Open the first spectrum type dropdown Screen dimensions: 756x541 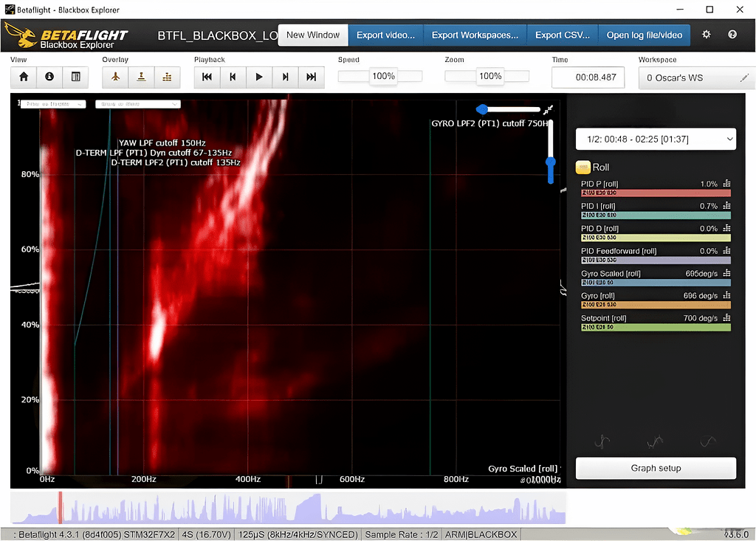pos(53,104)
